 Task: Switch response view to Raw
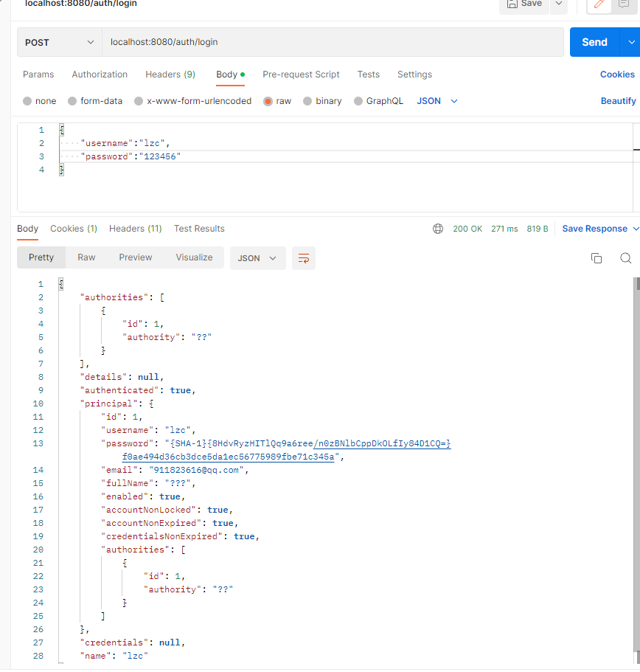click(x=86, y=257)
